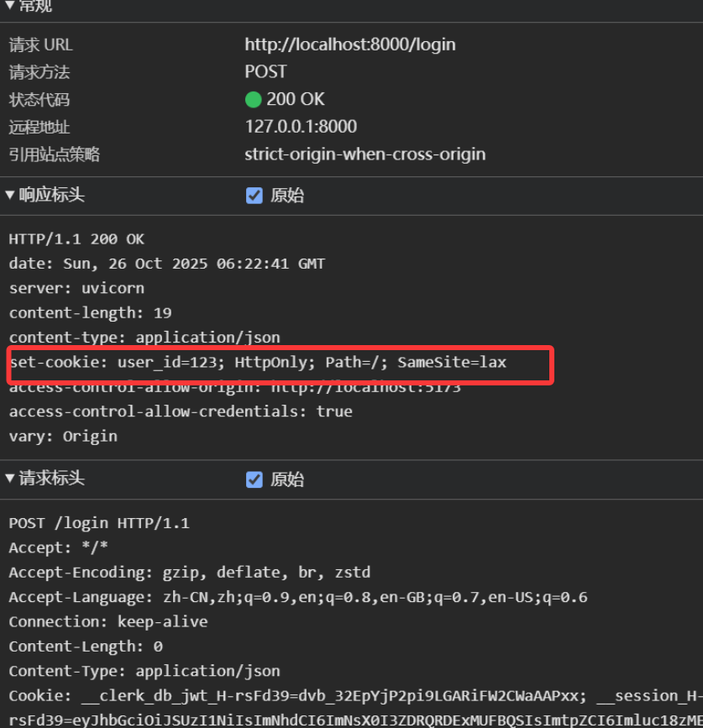Collapse the 请求标头 section triangle
The height and width of the screenshot is (728, 703).
10,479
